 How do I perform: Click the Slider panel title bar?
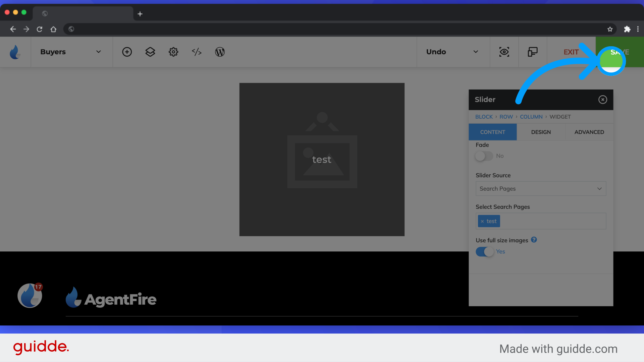click(541, 100)
